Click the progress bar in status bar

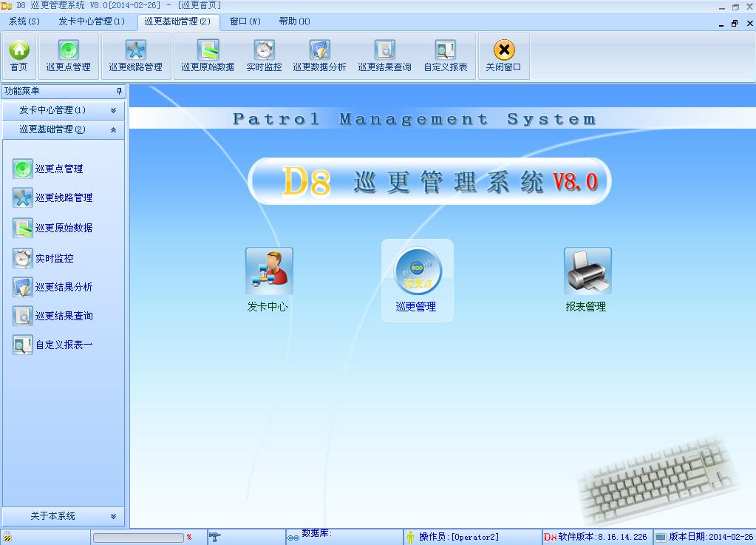coord(137,538)
